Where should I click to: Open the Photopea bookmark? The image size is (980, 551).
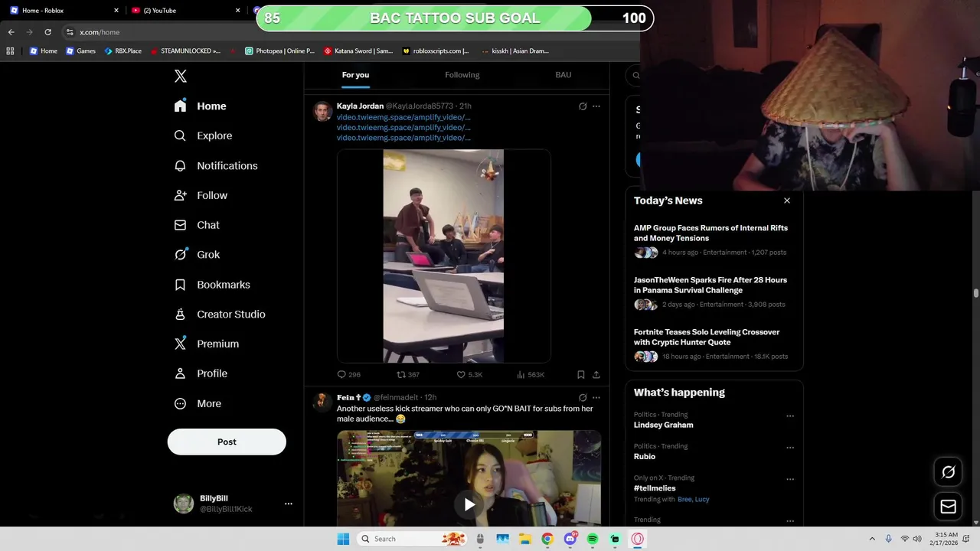point(279,51)
